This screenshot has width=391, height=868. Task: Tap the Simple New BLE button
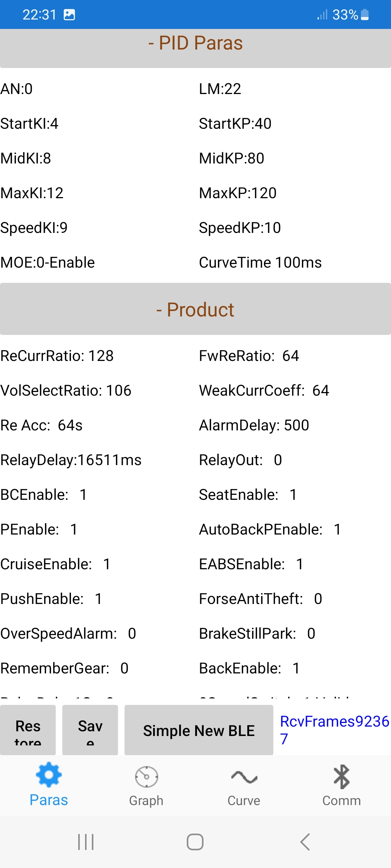199,731
